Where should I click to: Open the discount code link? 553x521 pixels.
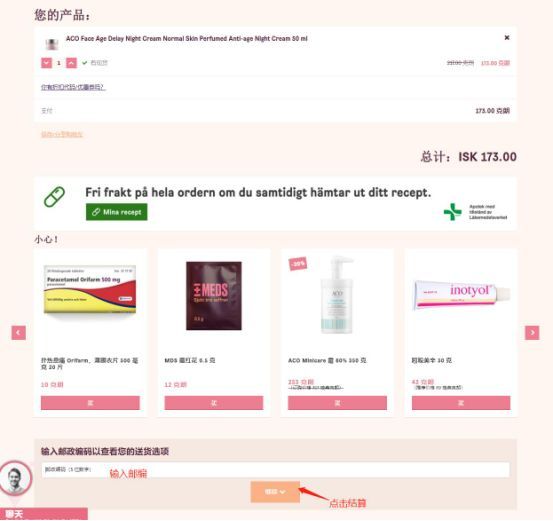pyautogui.click(x=73, y=87)
